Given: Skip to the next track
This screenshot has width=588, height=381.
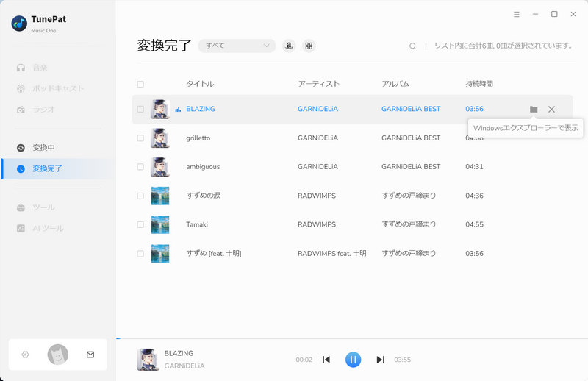Looking at the screenshot, I should [380, 360].
